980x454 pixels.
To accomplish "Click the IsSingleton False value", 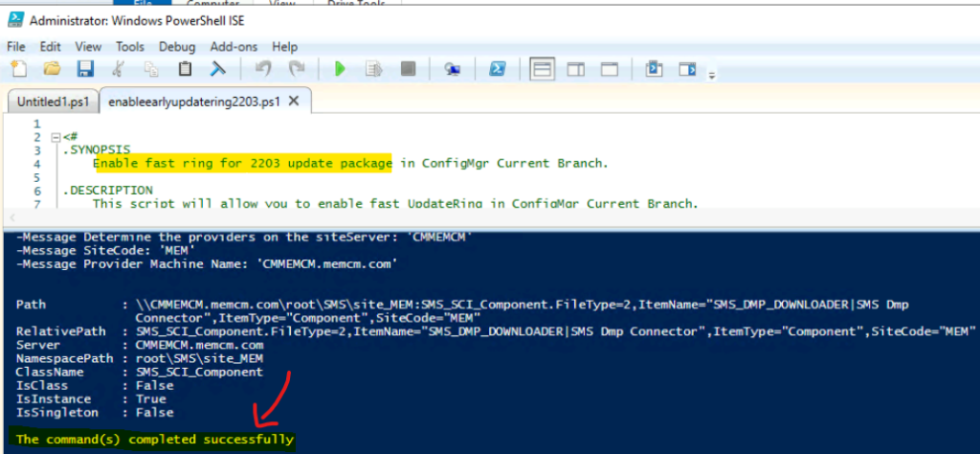I will tap(155, 413).
